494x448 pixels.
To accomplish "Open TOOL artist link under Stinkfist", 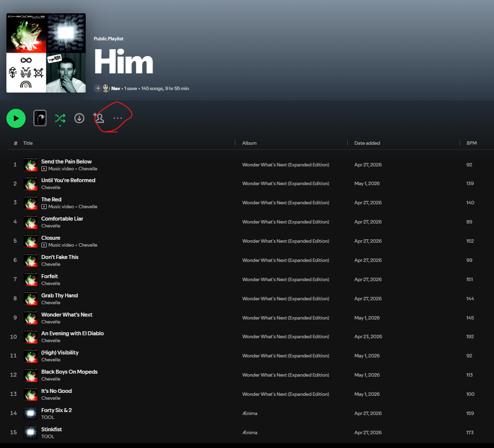I will pyautogui.click(x=48, y=437).
